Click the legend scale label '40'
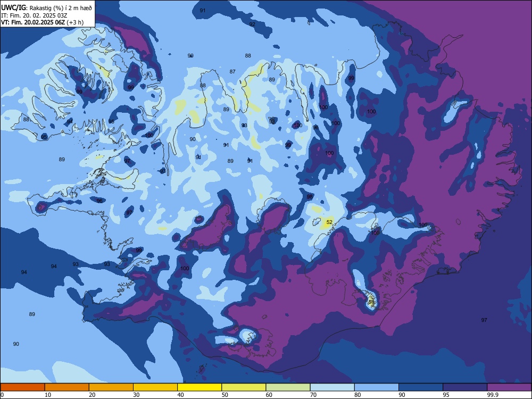Viewport: 532px width, 399px height. pos(180,395)
